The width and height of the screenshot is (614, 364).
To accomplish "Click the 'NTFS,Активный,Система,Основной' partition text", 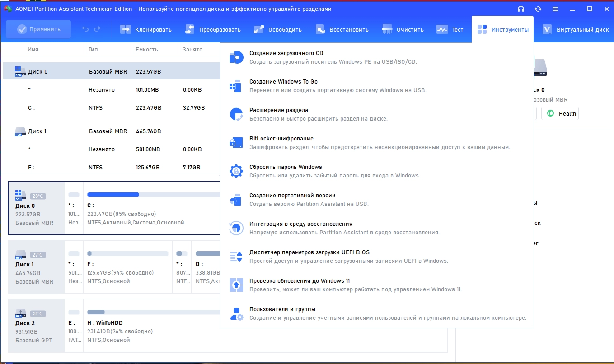I will (x=136, y=223).
